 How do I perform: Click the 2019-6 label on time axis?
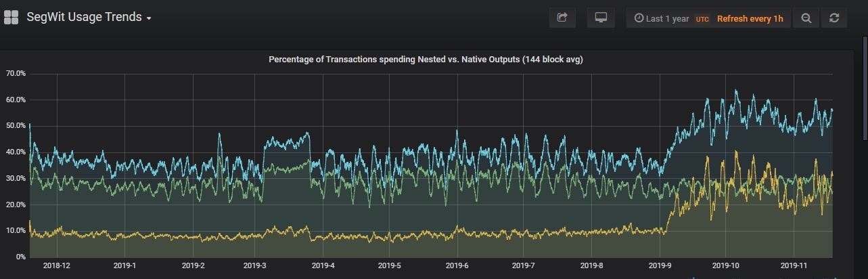click(457, 265)
